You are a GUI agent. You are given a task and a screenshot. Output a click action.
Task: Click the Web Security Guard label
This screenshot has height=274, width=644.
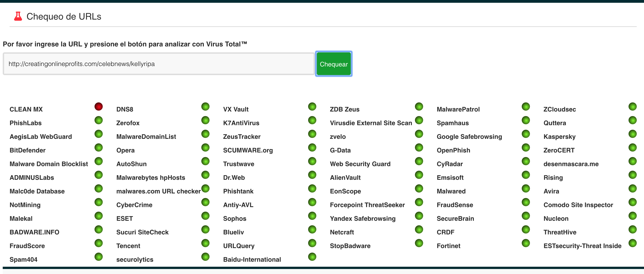[360, 164]
